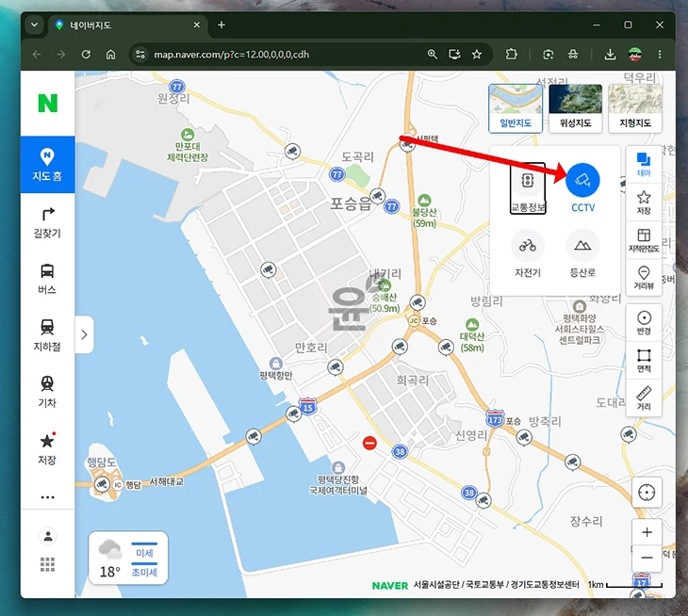Expand the collapsed side panel arrow
The width and height of the screenshot is (688, 616).
point(84,334)
